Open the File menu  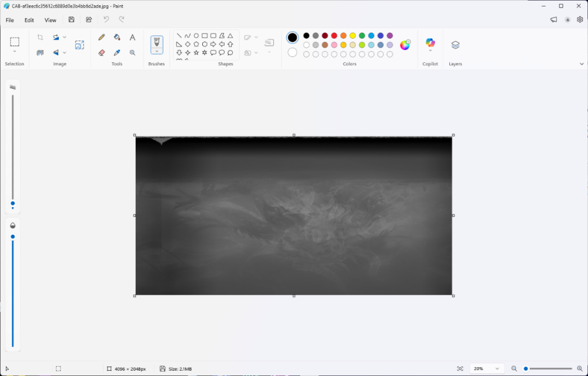pyautogui.click(x=10, y=20)
